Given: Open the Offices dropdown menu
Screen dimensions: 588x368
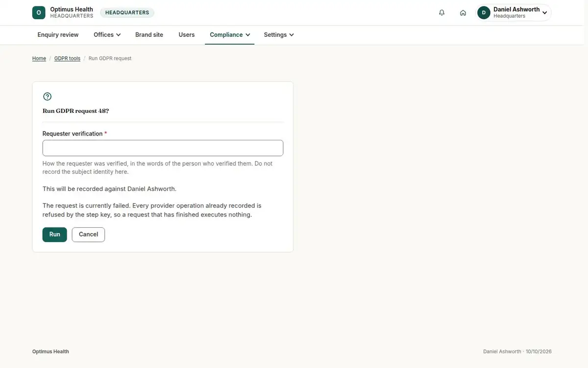Looking at the screenshot, I should (107, 35).
